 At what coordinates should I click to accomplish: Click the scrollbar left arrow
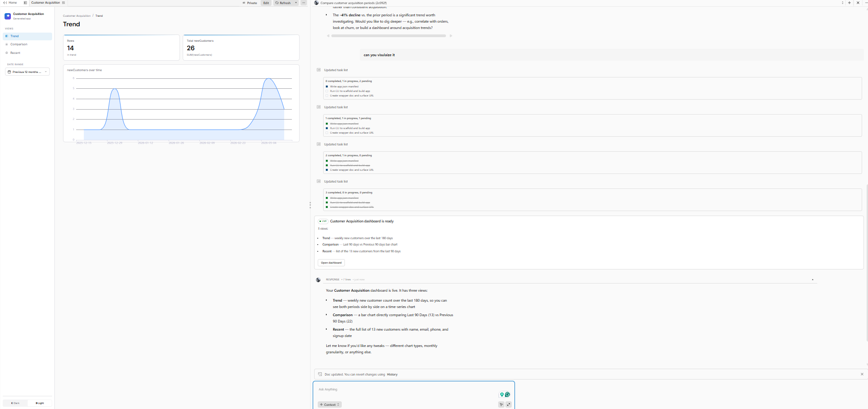(328, 36)
